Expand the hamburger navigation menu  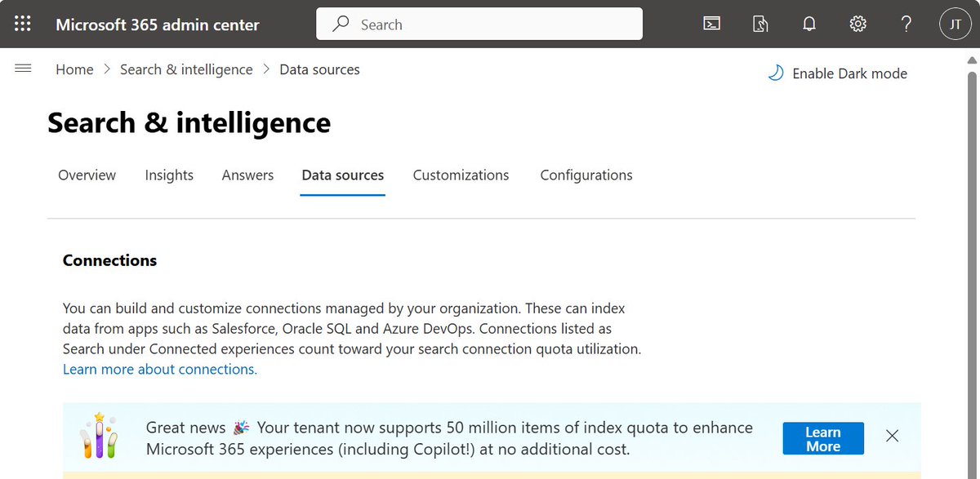click(23, 69)
